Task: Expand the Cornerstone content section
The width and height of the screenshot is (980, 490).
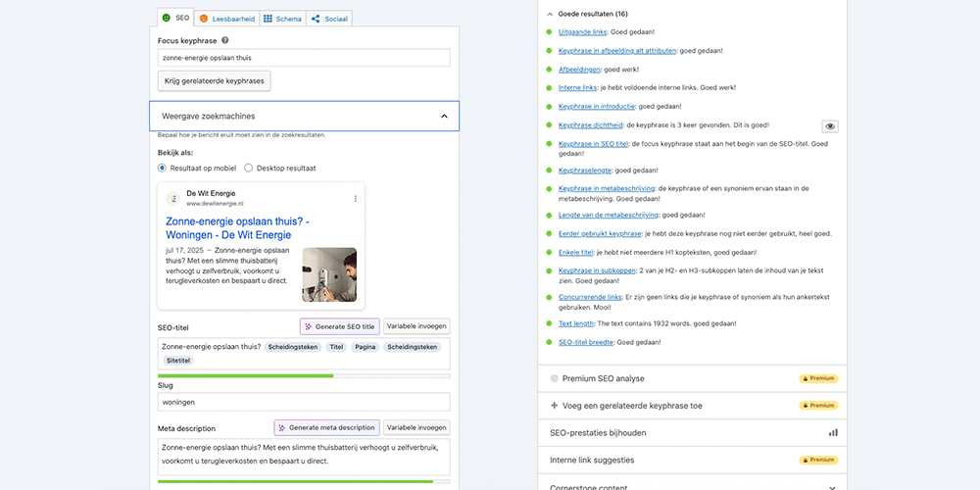Action: coord(832,486)
